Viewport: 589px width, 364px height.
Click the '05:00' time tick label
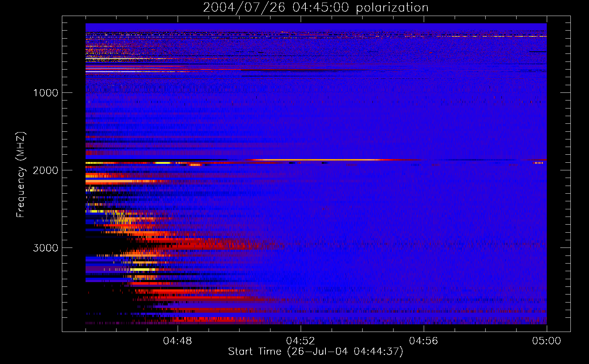pos(547,341)
